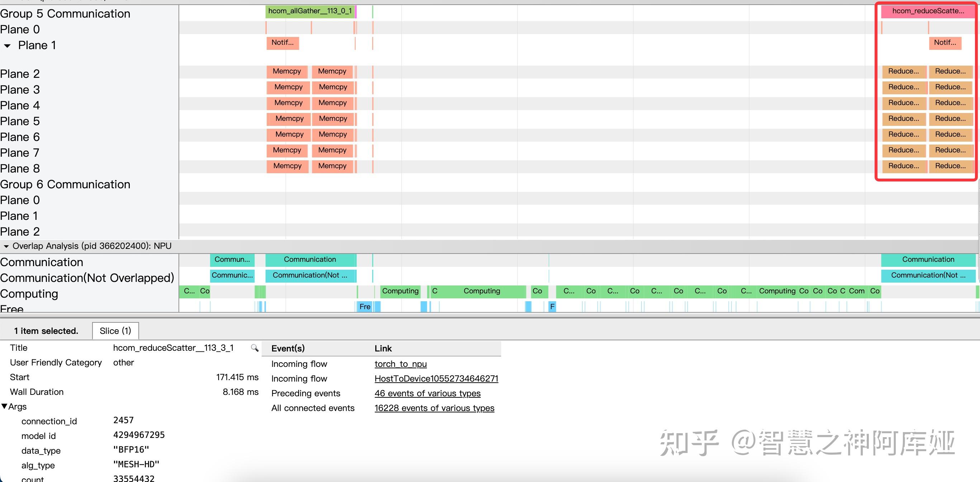Follow the HostToDevice10552734646271 link

pos(436,379)
